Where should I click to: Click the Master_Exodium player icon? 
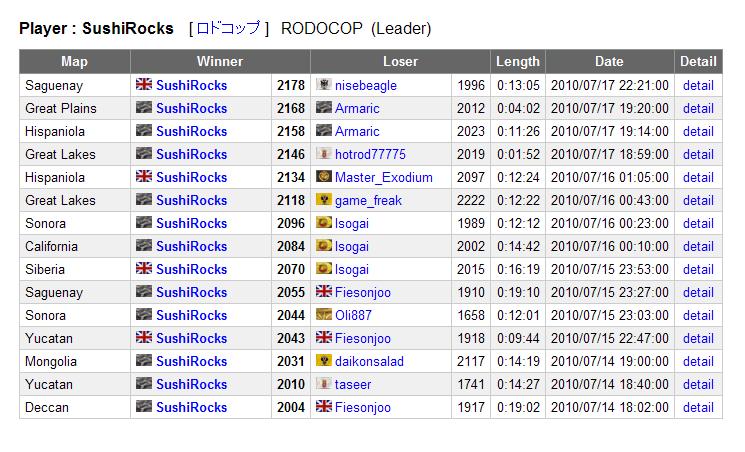[x=323, y=177]
